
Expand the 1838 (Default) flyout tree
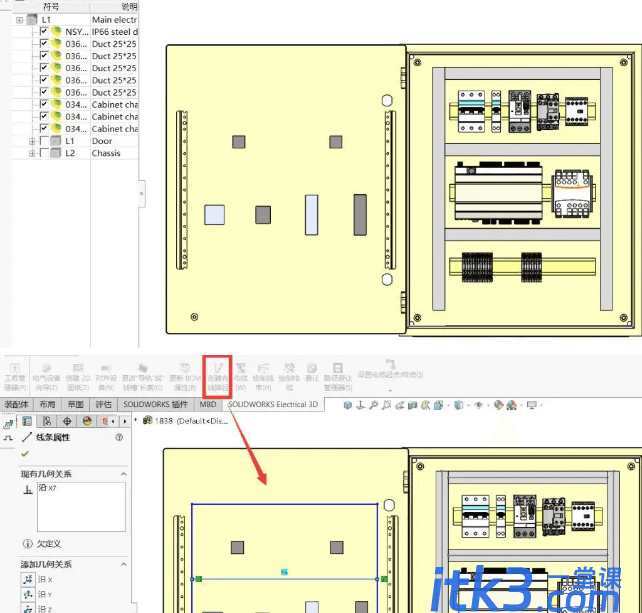tap(136, 420)
